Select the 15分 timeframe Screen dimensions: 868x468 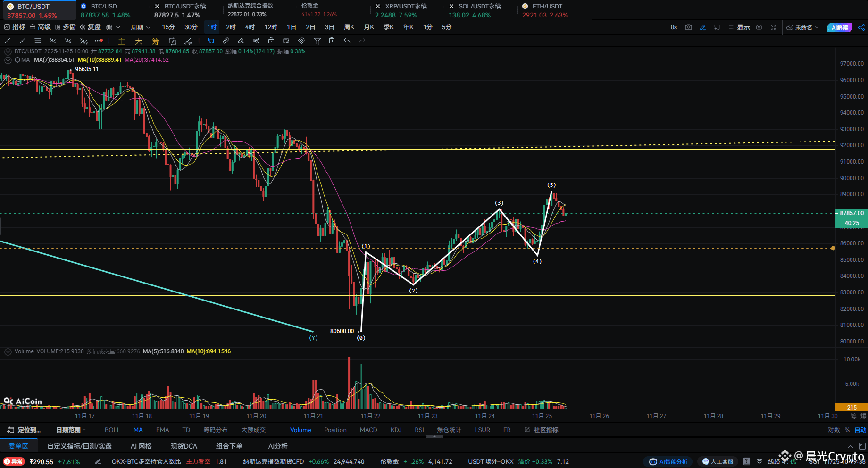click(168, 27)
